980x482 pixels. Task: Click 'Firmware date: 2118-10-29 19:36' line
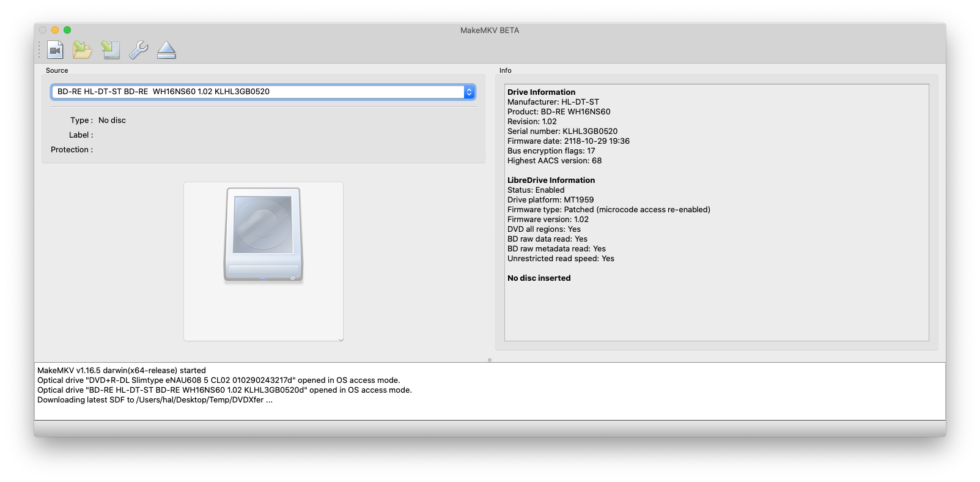tap(569, 141)
